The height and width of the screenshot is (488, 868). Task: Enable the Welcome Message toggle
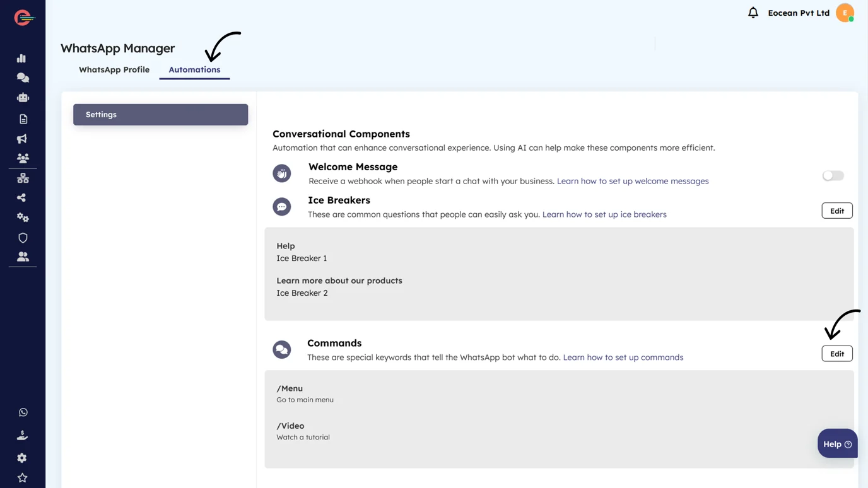(833, 176)
